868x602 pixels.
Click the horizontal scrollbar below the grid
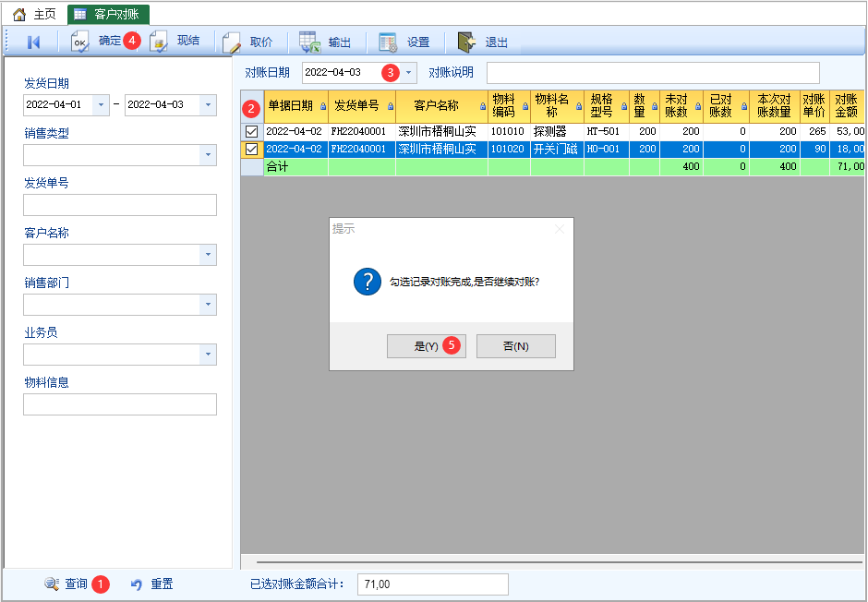[x=559, y=562]
